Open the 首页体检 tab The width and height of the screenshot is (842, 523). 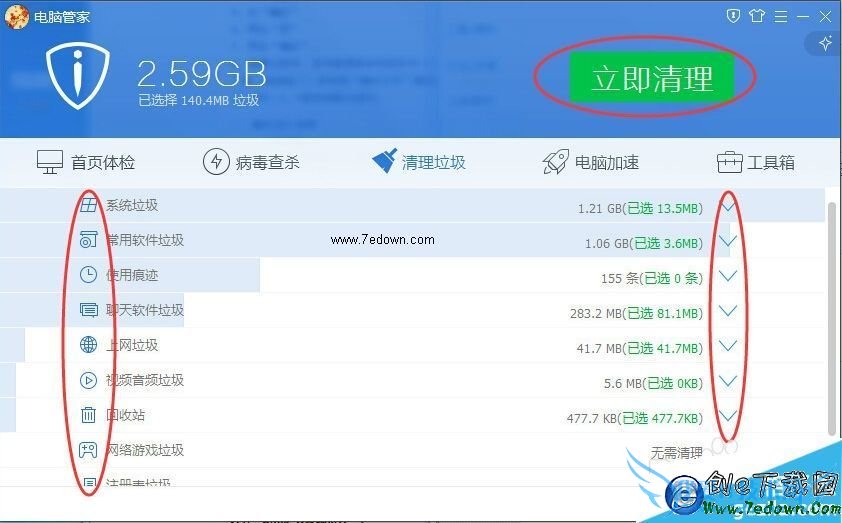tap(86, 162)
